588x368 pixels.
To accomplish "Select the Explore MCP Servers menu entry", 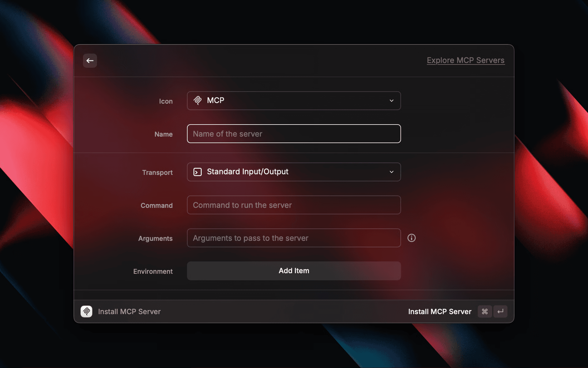I will (x=466, y=60).
